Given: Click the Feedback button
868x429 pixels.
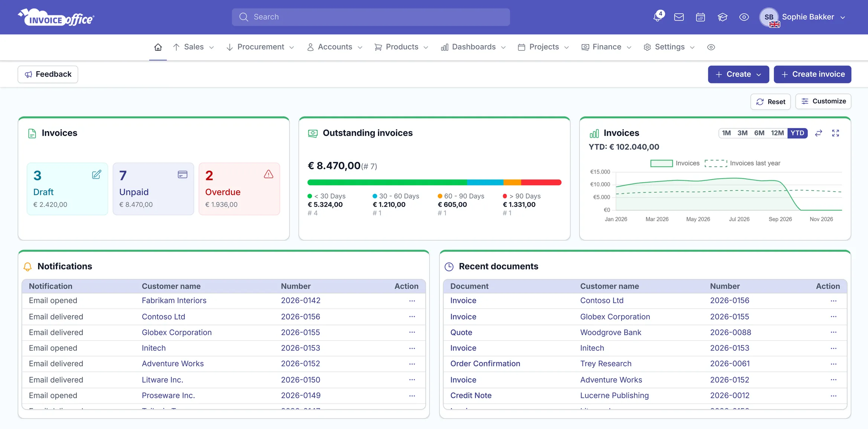Looking at the screenshot, I should (48, 75).
